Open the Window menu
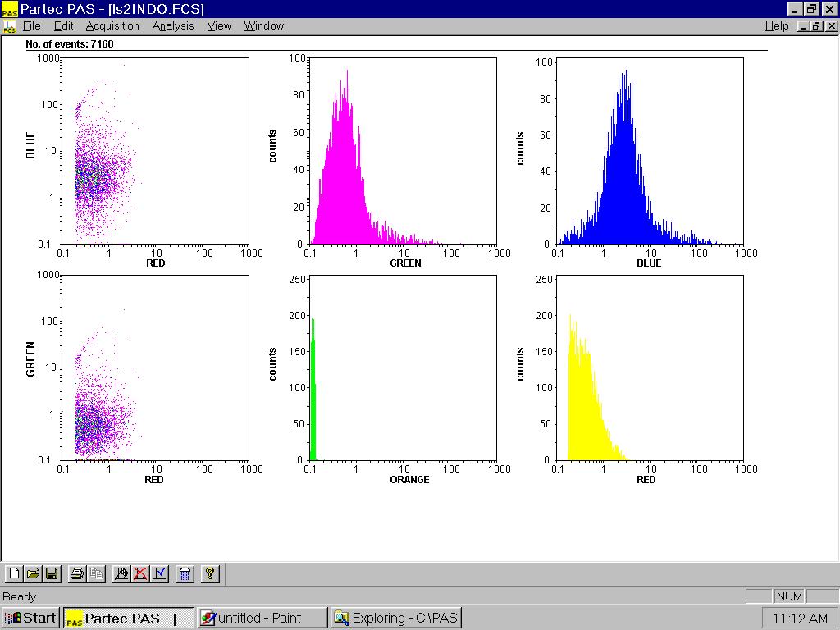 (263, 26)
